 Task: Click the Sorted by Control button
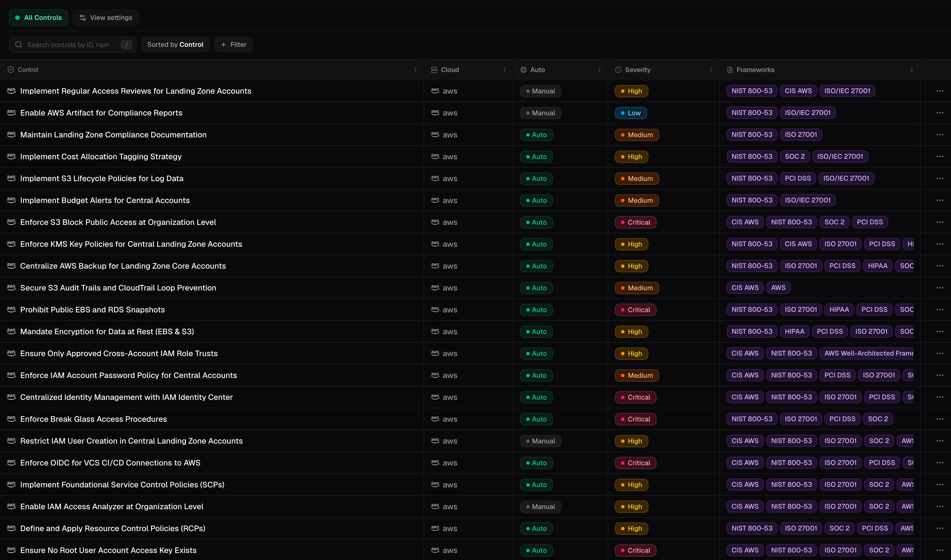point(175,45)
